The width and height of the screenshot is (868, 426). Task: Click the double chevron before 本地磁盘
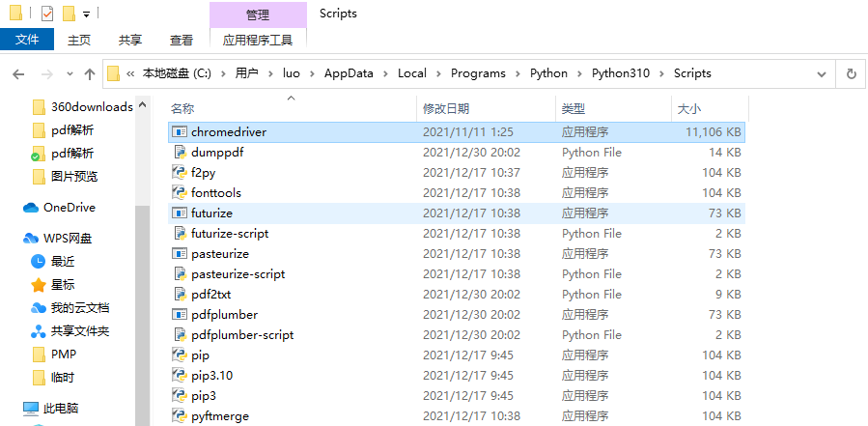pyautogui.click(x=130, y=73)
